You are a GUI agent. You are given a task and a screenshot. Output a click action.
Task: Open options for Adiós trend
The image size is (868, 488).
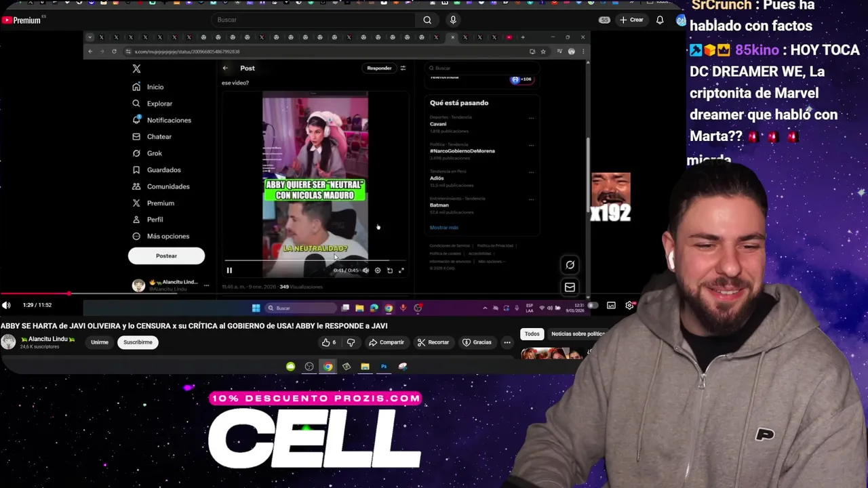[x=531, y=172]
